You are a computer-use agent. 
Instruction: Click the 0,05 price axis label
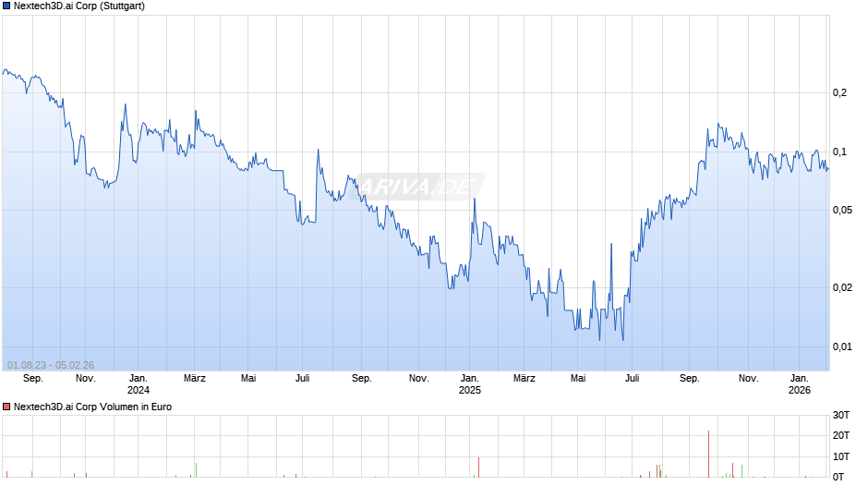[842, 210]
